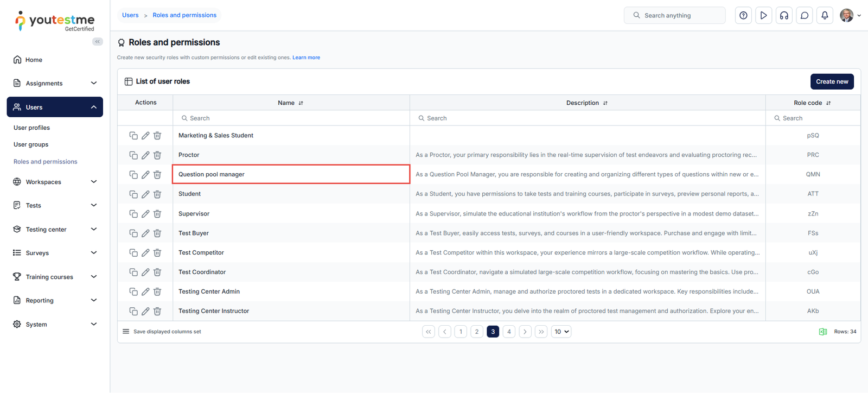Follow the Learn more link
Viewport: 868px width, 393px height.
(306, 58)
